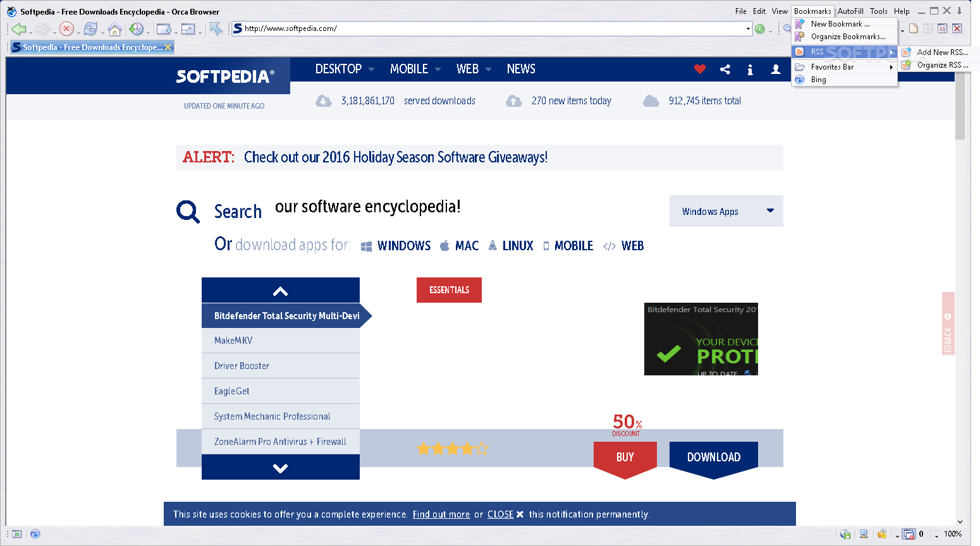
Task: Click the red BUY button
Action: coord(625,458)
